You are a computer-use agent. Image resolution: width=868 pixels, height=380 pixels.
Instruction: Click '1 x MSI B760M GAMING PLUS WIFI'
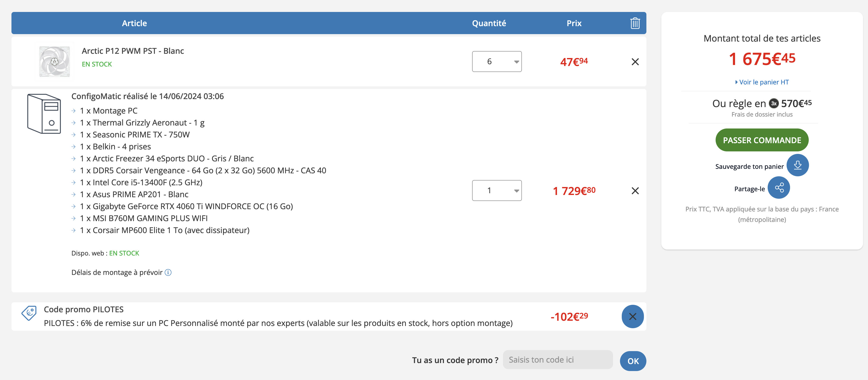pyautogui.click(x=144, y=218)
